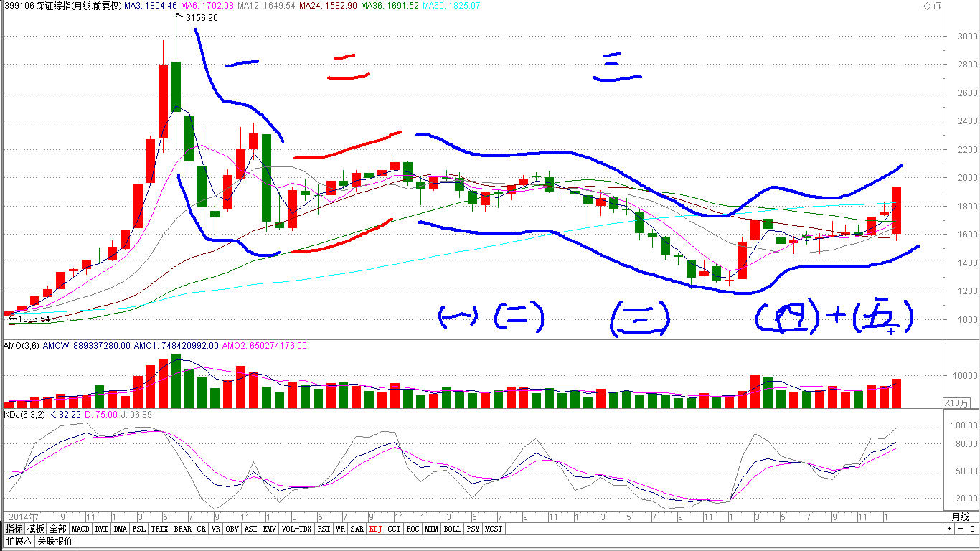Select the OBV indicator
This screenshot has height=551, width=980.
[x=232, y=529]
